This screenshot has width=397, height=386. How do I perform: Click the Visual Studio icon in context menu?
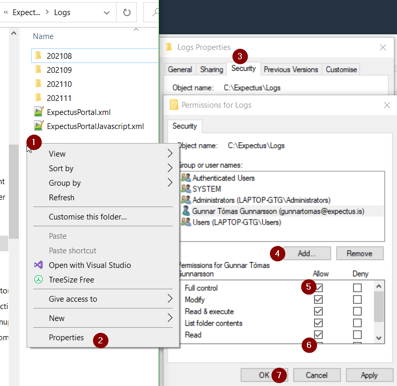pos(38,265)
